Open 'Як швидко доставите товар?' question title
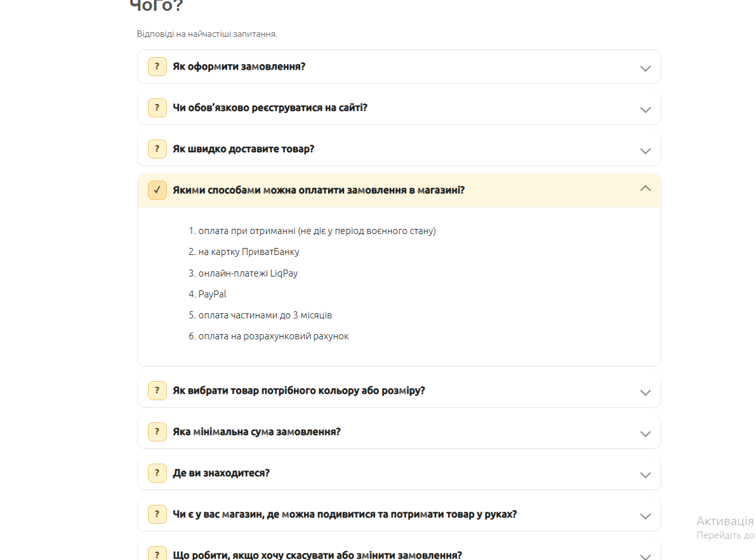Image resolution: width=756 pixels, height=560 pixels. tap(244, 149)
